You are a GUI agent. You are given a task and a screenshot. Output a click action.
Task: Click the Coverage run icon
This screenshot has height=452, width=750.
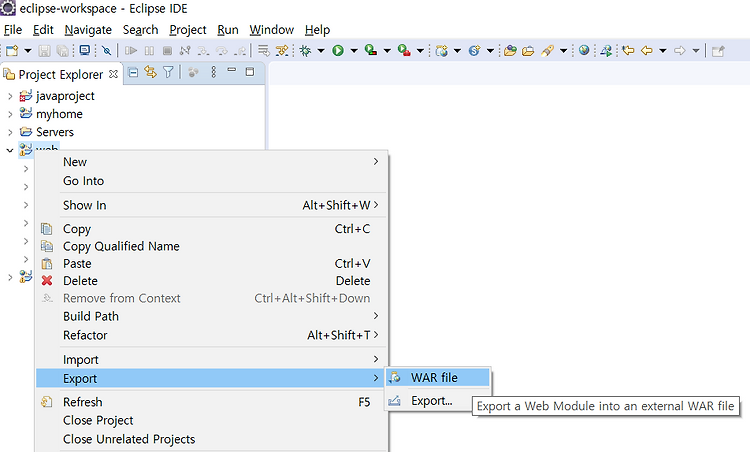click(371, 50)
